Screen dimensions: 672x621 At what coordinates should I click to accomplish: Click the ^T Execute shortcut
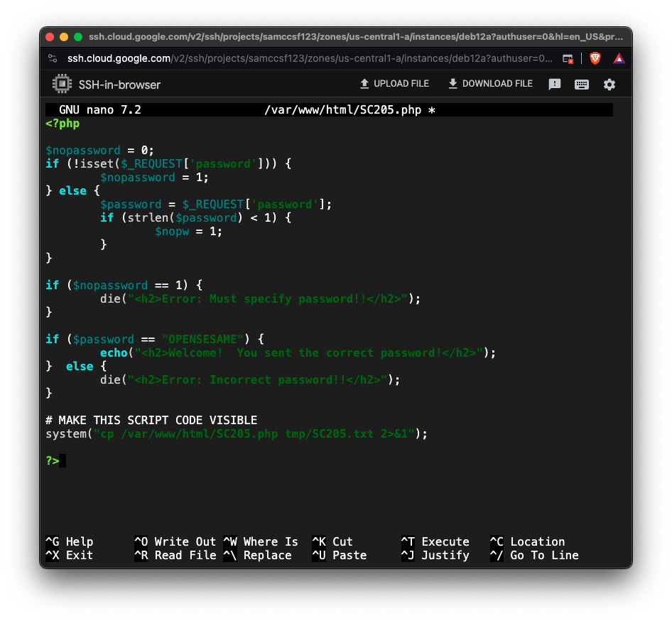coord(435,541)
